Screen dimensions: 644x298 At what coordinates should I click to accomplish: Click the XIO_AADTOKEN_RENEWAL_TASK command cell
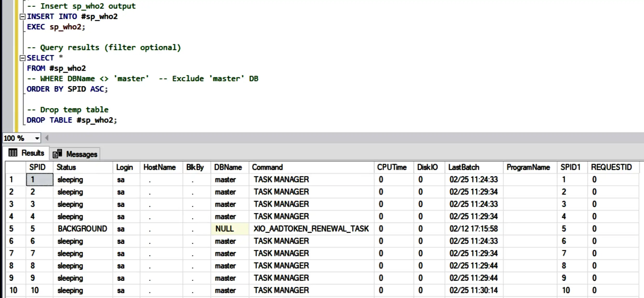tap(311, 229)
